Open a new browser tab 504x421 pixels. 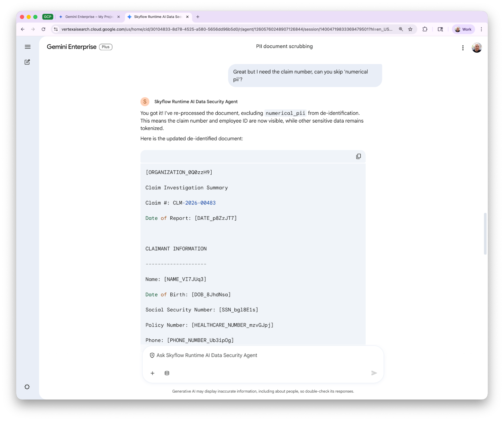click(198, 17)
